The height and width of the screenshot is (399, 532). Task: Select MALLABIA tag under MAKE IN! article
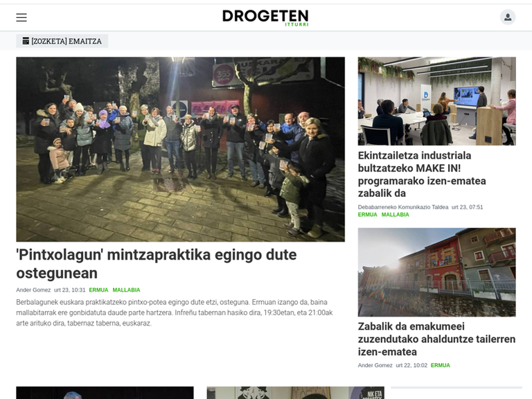pos(396,215)
